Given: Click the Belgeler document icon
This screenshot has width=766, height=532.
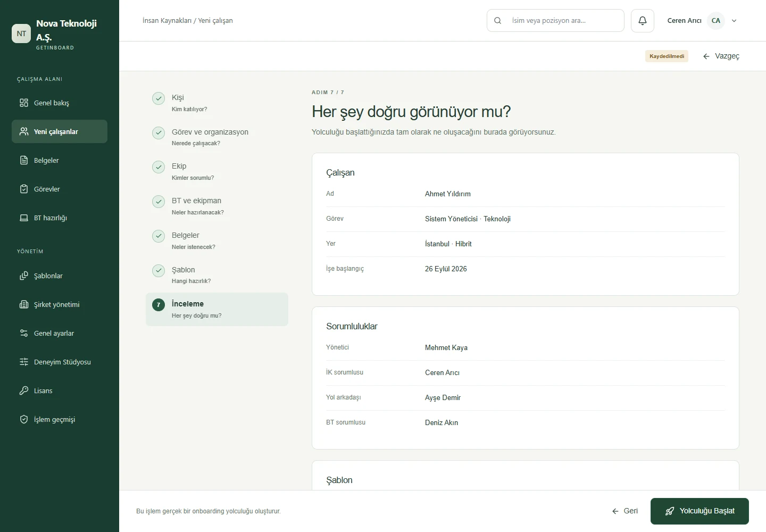Looking at the screenshot, I should pyautogui.click(x=24, y=160).
